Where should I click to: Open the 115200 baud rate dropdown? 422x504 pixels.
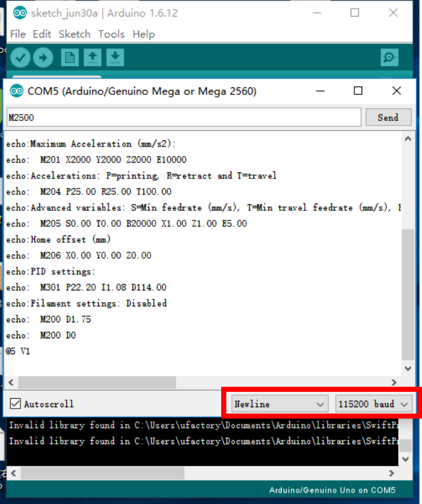pyautogui.click(x=374, y=404)
